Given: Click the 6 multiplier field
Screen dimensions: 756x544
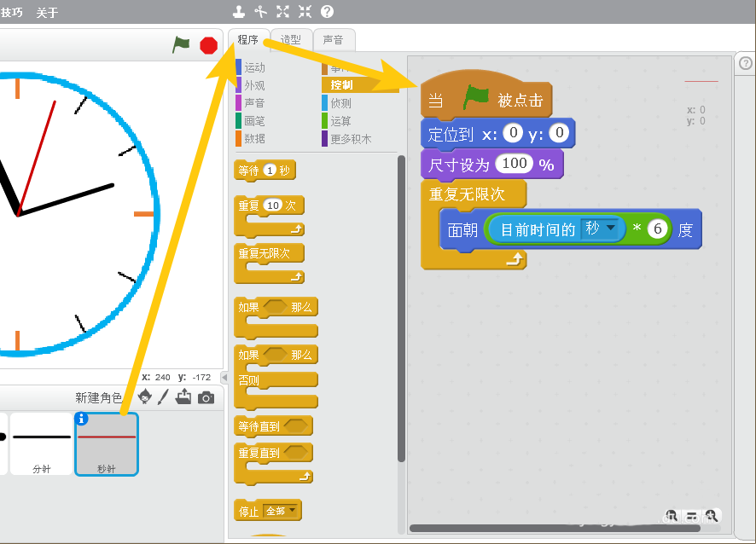Looking at the screenshot, I should pyautogui.click(x=658, y=229).
